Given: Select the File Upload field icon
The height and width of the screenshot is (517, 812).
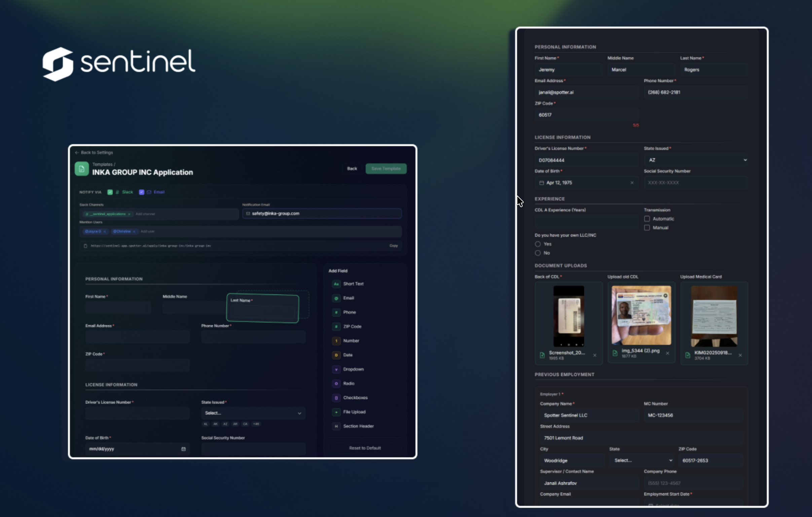Looking at the screenshot, I should [x=336, y=412].
